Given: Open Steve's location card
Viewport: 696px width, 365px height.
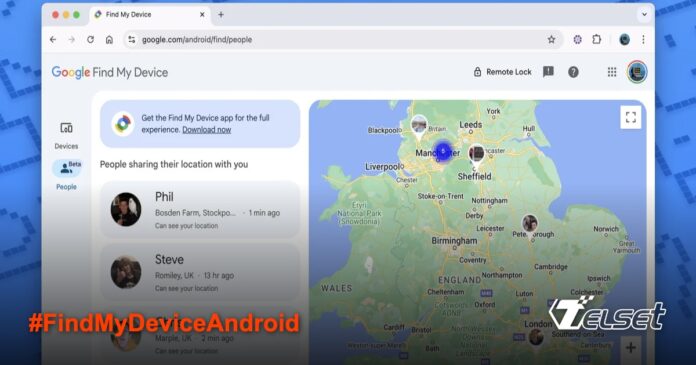Looking at the screenshot, I should click(x=200, y=272).
